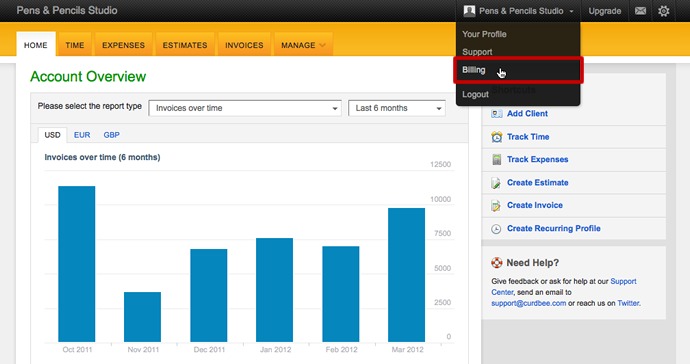Click the Create Recurring Profile shortcut link
The height and width of the screenshot is (364, 690).
coord(554,228)
